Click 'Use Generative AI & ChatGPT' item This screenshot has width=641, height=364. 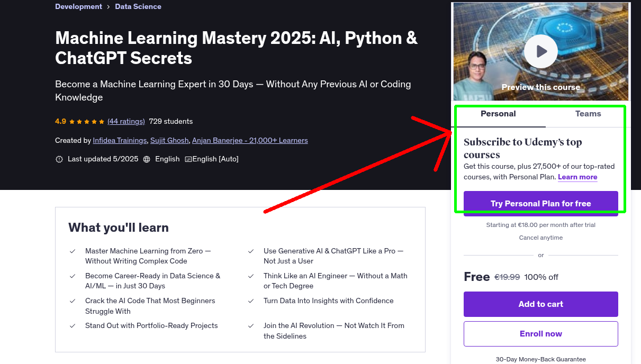click(333, 256)
